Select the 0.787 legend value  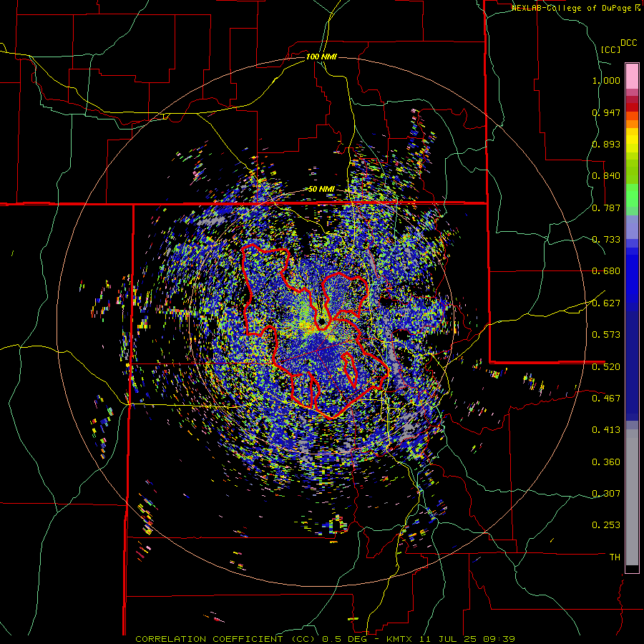tap(606, 208)
